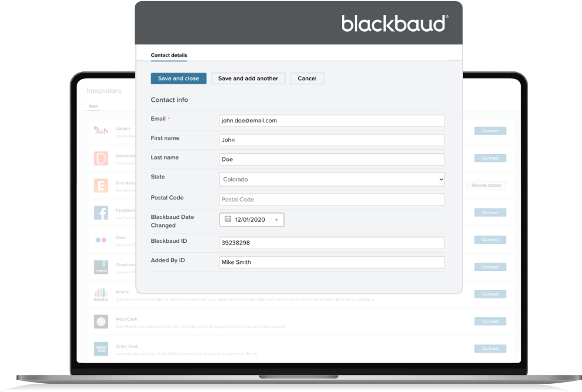Connect the Order Desk integration
Image resolution: width=582 pixels, height=392 pixels.
[x=490, y=349]
